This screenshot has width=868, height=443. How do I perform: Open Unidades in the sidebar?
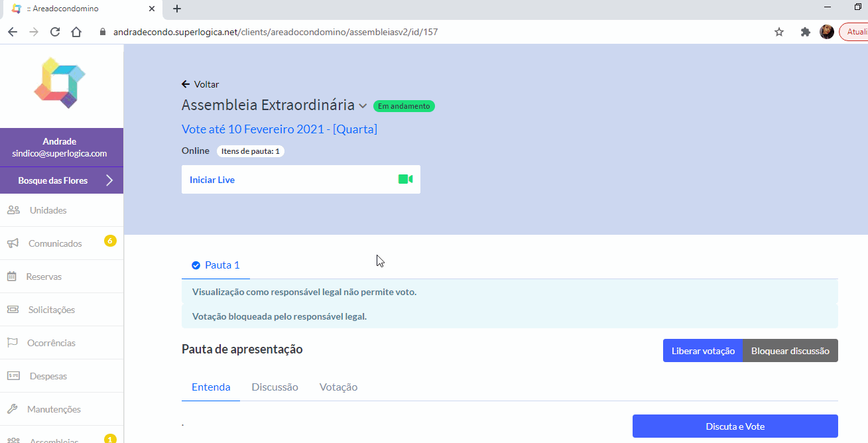coord(62,210)
